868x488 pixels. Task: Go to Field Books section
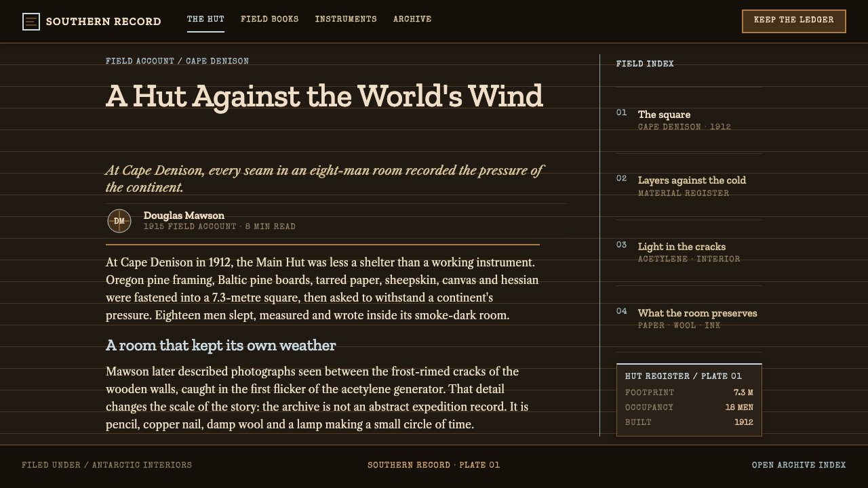(x=270, y=20)
